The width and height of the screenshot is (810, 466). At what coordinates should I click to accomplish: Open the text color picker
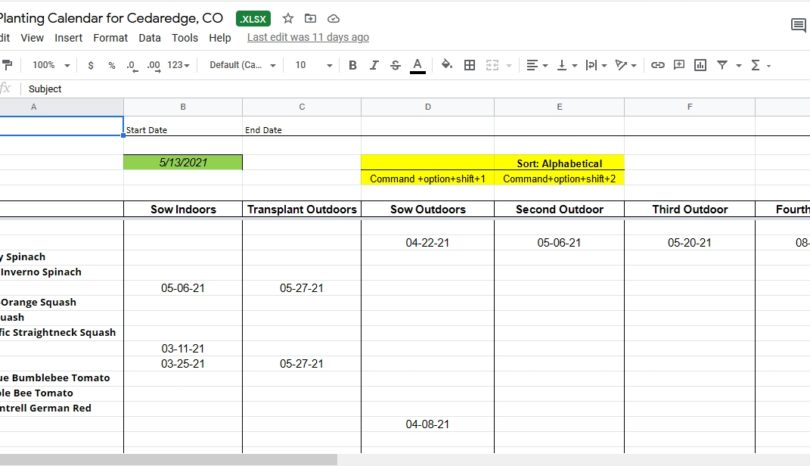coord(417,65)
